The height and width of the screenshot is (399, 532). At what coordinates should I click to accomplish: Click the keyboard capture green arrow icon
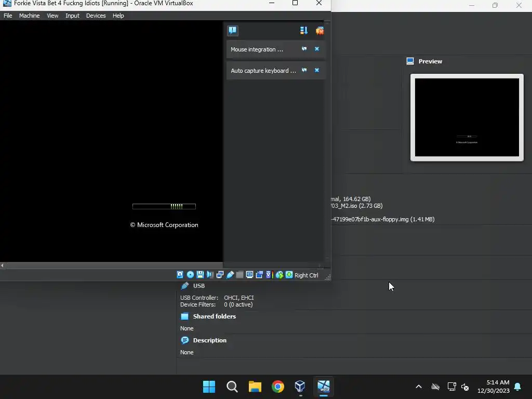click(289, 275)
